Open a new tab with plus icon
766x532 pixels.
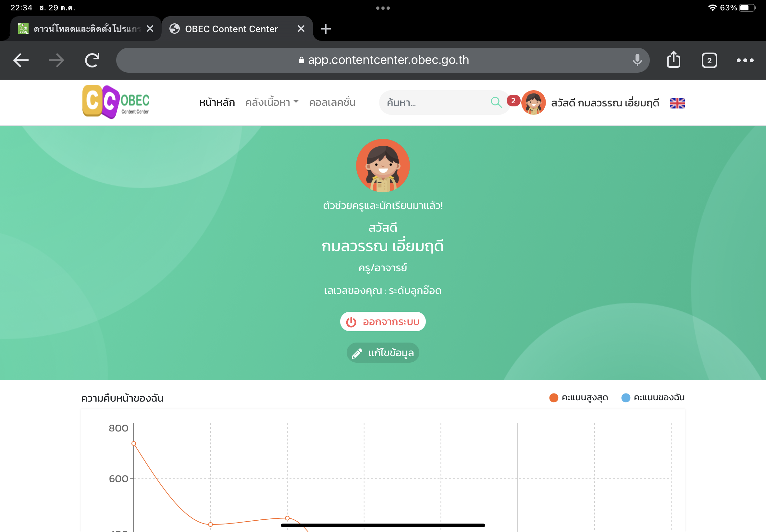point(326,29)
